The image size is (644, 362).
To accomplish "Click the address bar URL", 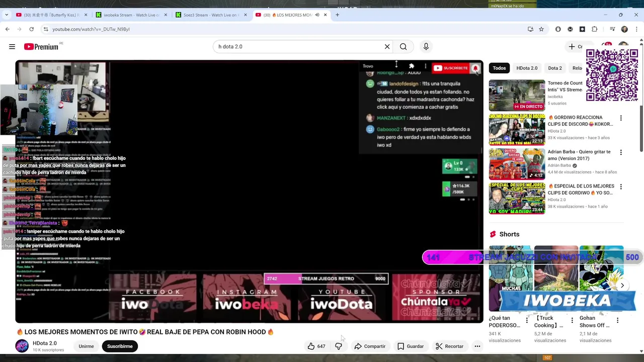I will 91,29.
